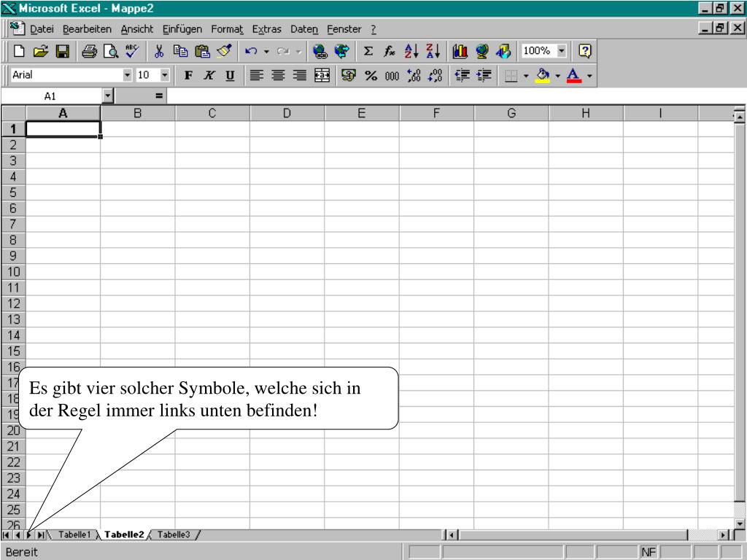Launch the Chart Wizard icon
The height and width of the screenshot is (560, 747).
pos(461,52)
